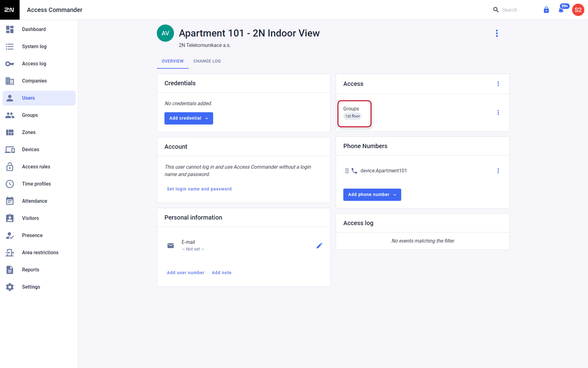Viewport: 588px width, 368px height.
Task: Switch to the Change Log tab
Action: click(x=207, y=61)
